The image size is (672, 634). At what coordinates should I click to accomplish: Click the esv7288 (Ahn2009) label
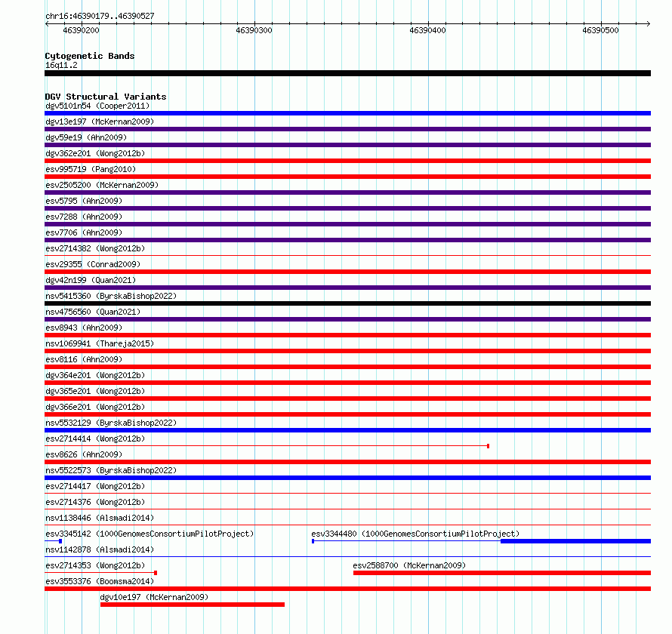pyautogui.click(x=84, y=217)
